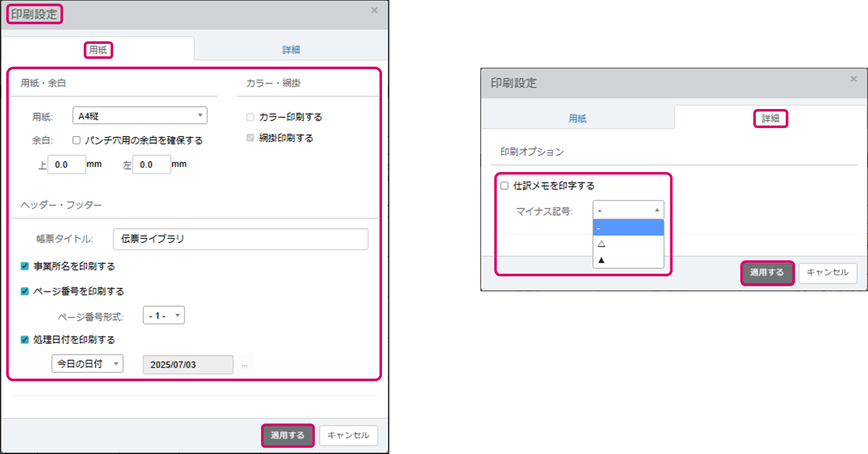The height and width of the screenshot is (454, 868).
Task: Close the left 印刷設定 dialog
Action: pyautogui.click(x=374, y=10)
